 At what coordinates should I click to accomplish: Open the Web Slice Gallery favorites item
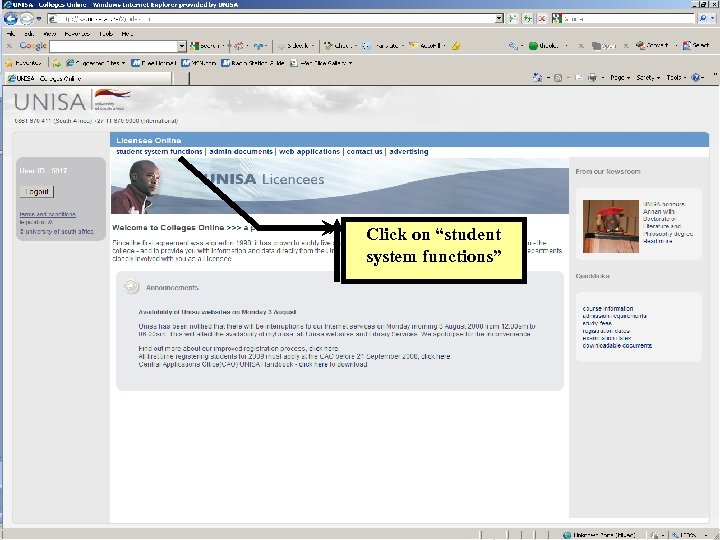pos(321,63)
